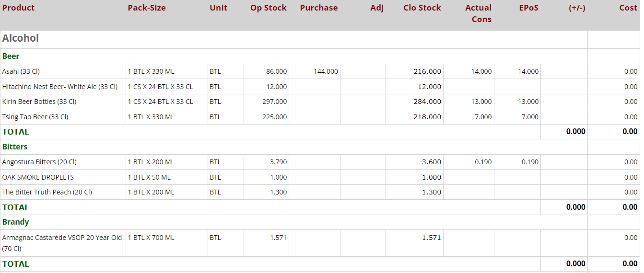644x273 pixels.
Task: Click the Product column header
Action: pos(19,8)
